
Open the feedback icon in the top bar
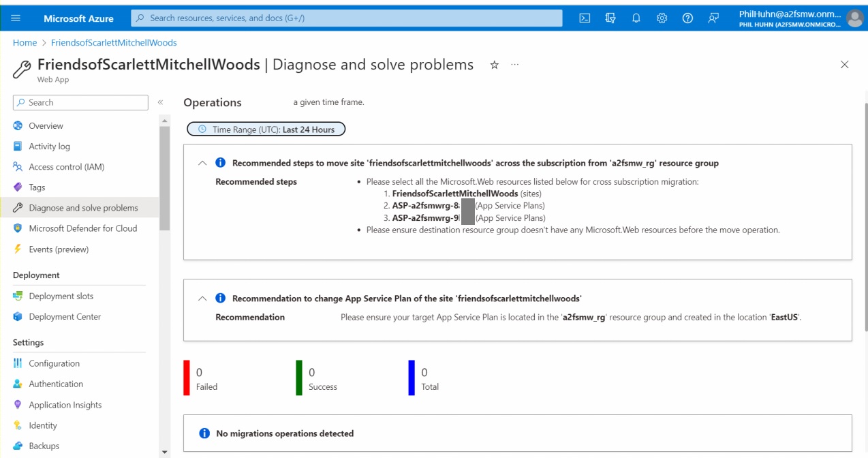tap(713, 18)
